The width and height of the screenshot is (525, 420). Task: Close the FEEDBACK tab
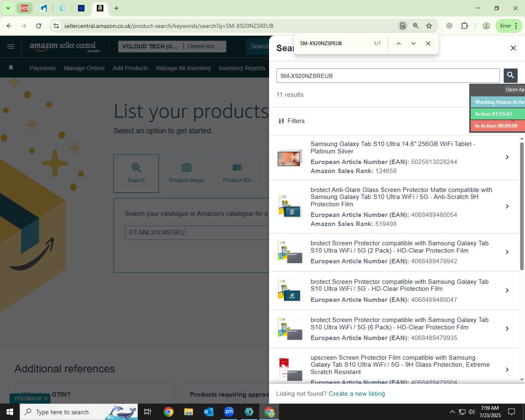46,398
